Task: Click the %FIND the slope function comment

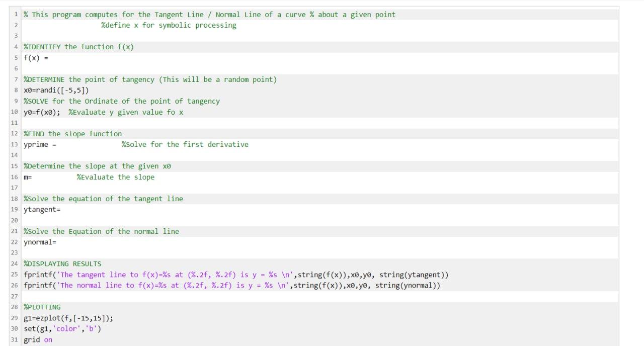Action: (x=72, y=134)
